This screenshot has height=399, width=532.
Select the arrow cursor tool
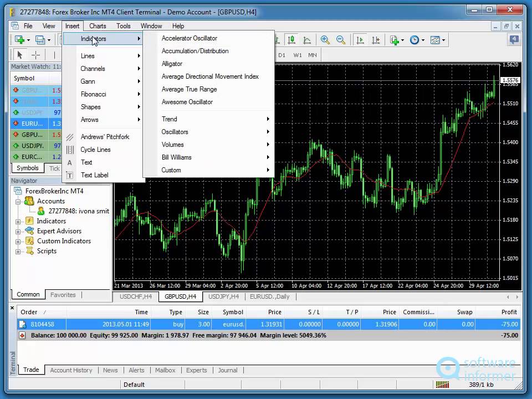coord(20,55)
